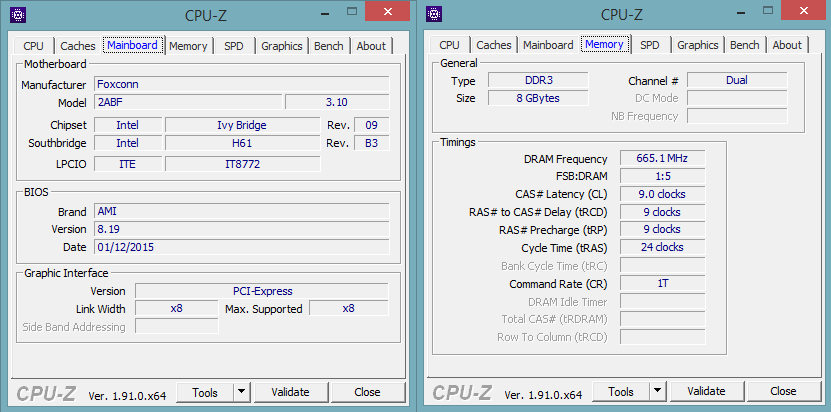
Task: Click FSB:DRAM value 1:5
Action: 662,176
